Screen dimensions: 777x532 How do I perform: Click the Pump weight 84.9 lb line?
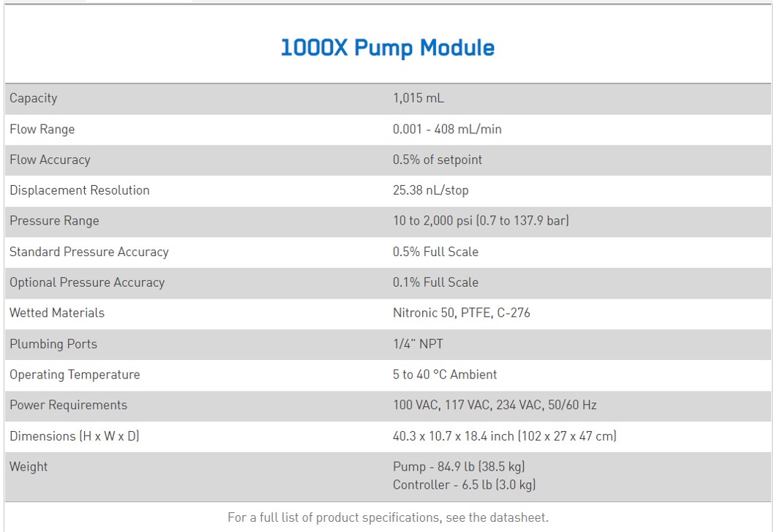coord(459,467)
